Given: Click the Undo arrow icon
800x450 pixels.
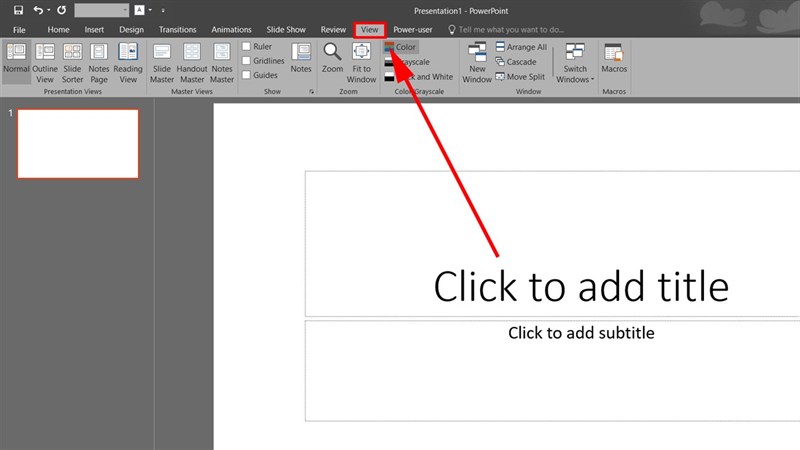Looking at the screenshot, I should click(x=38, y=10).
